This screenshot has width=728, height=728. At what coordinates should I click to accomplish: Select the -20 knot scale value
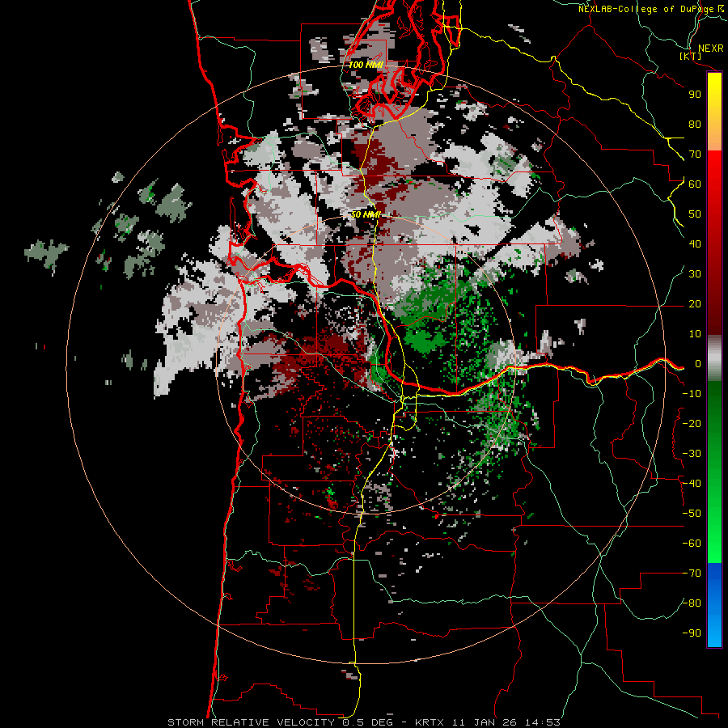tap(692, 424)
